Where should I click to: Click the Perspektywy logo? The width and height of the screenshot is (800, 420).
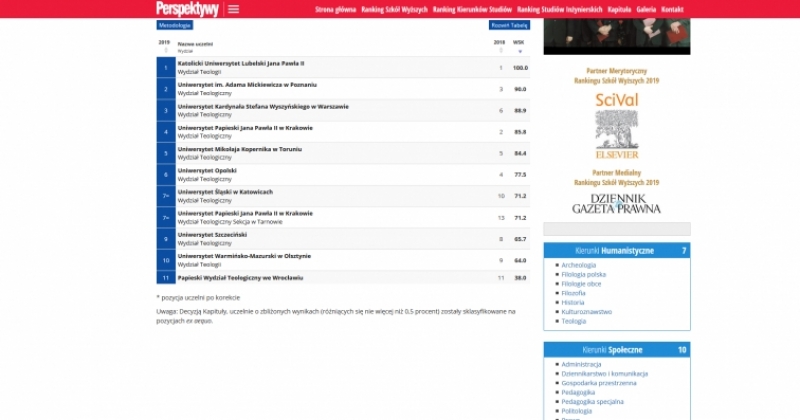(187, 9)
